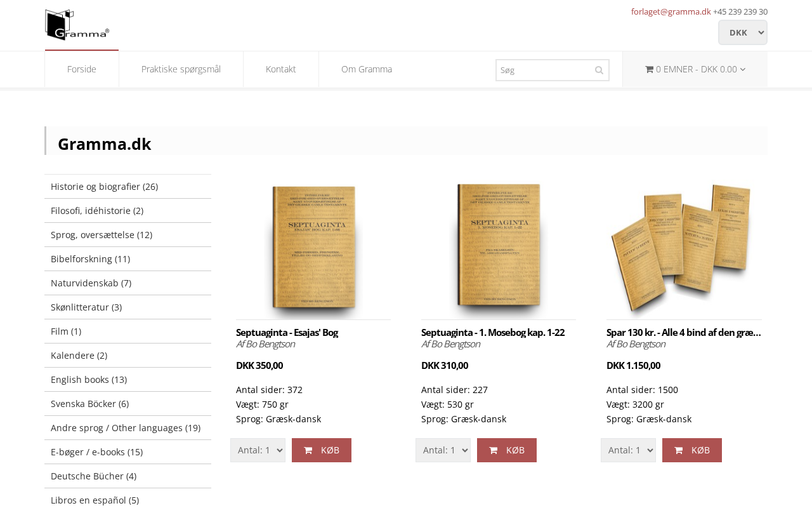Click the phone number +45 239 239 30
Screen dimensions: 812x508
(740, 11)
